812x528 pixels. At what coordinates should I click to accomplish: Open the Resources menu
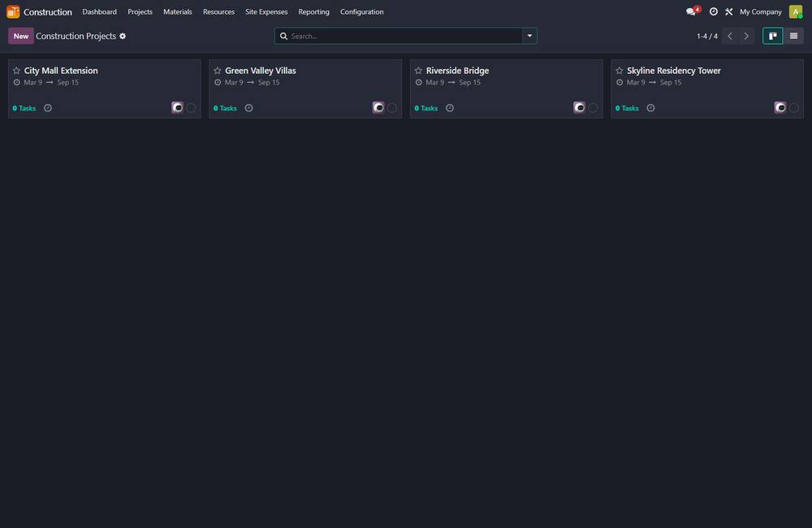(x=218, y=11)
